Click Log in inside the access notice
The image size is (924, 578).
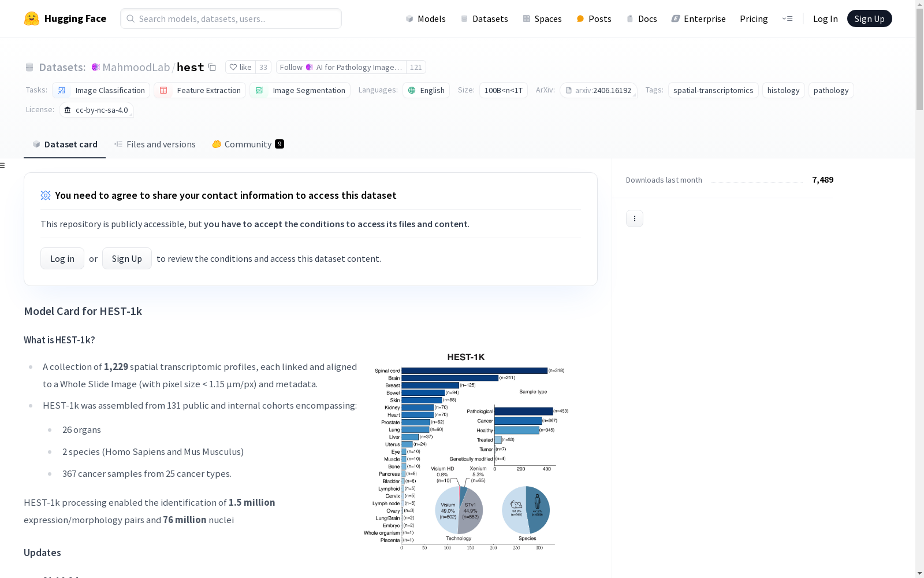[x=62, y=258]
